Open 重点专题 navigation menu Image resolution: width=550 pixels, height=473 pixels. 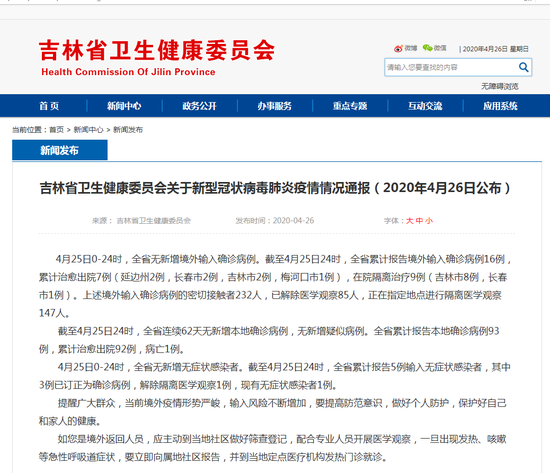tap(350, 106)
